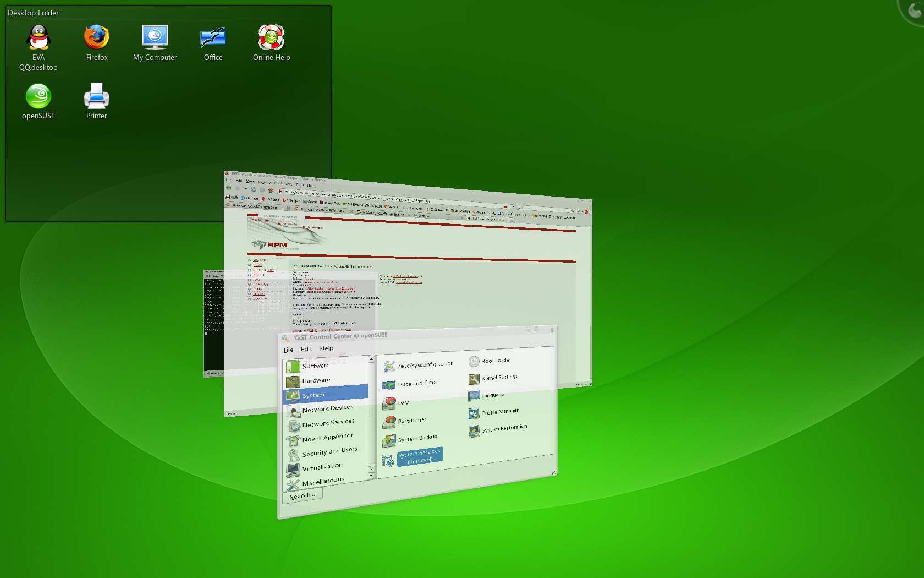Click the YaST window resize grip corner
The image size is (924, 578).
point(554,472)
